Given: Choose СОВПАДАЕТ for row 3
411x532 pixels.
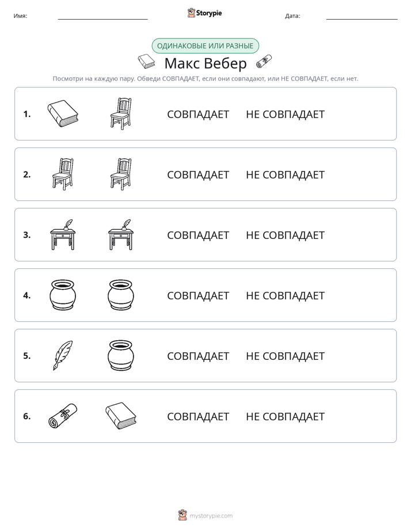Looking at the screenshot, I should 198,235.
